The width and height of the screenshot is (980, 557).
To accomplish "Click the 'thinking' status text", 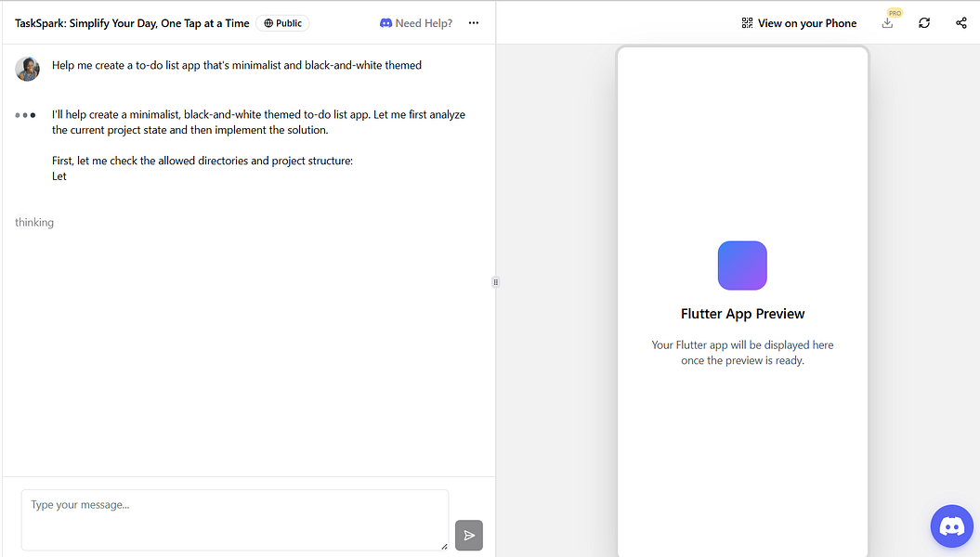I will pyautogui.click(x=34, y=222).
